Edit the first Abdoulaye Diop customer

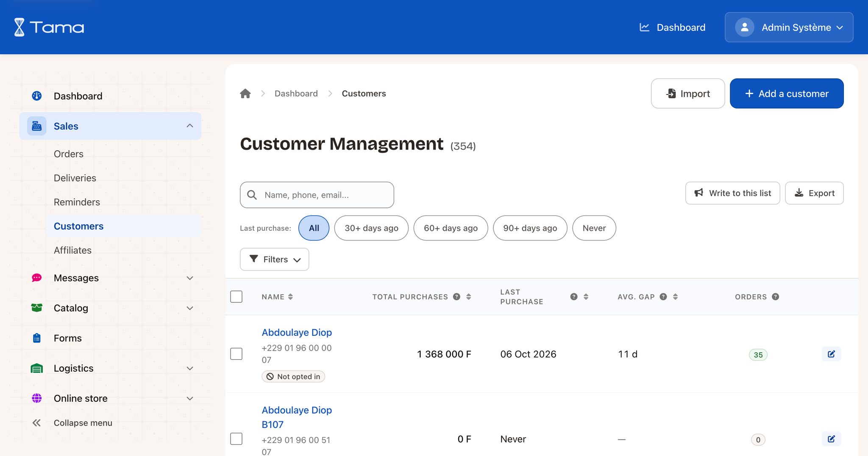tap(831, 354)
